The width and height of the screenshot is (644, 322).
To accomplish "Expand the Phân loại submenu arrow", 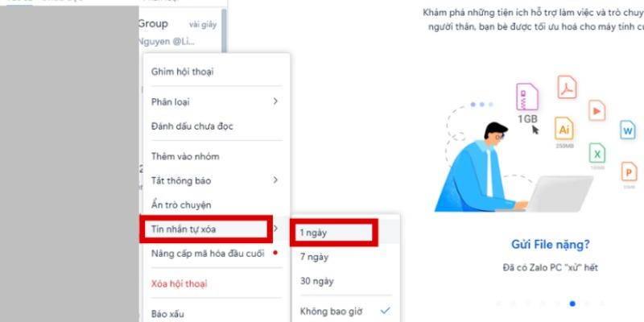I will (275, 101).
